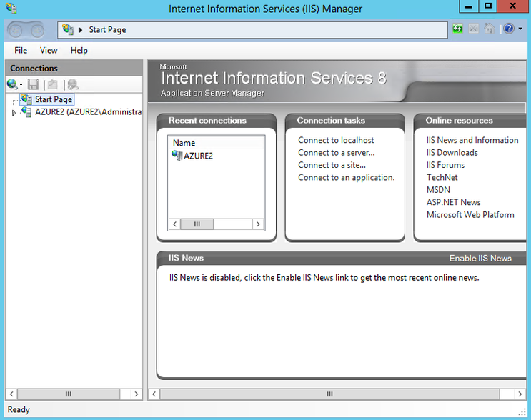Click the Home icon in address toolbar

(489, 29)
